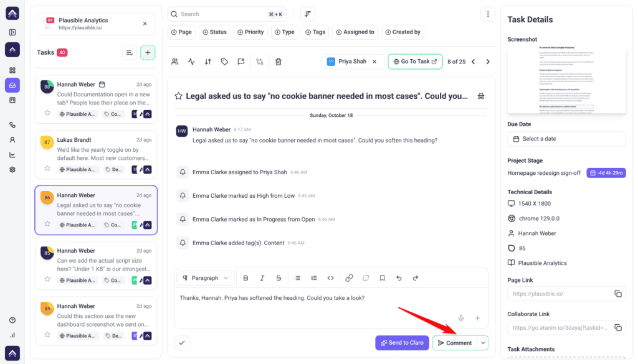Go to the previous task arrow
This screenshot has height=364, width=638.
(x=474, y=62)
